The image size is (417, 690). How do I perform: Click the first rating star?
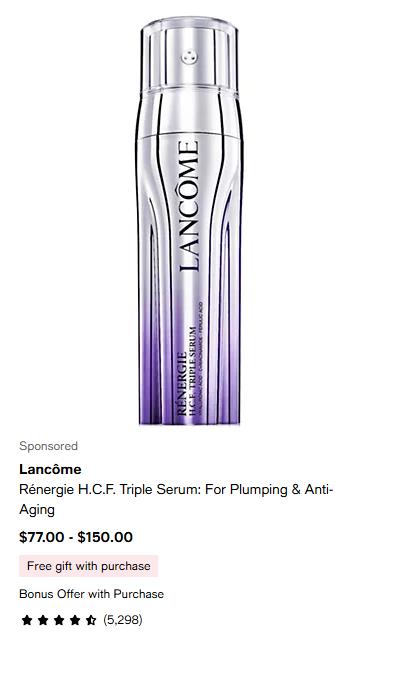[27, 620]
